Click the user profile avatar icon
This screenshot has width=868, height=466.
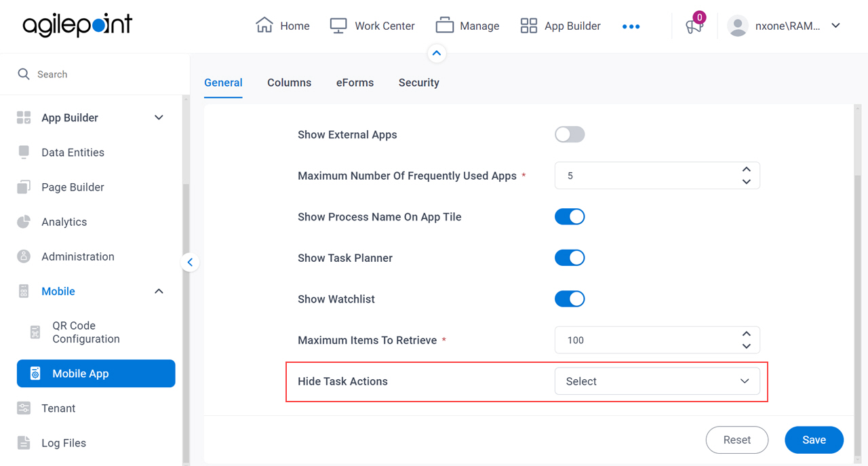[x=737, y=26]
